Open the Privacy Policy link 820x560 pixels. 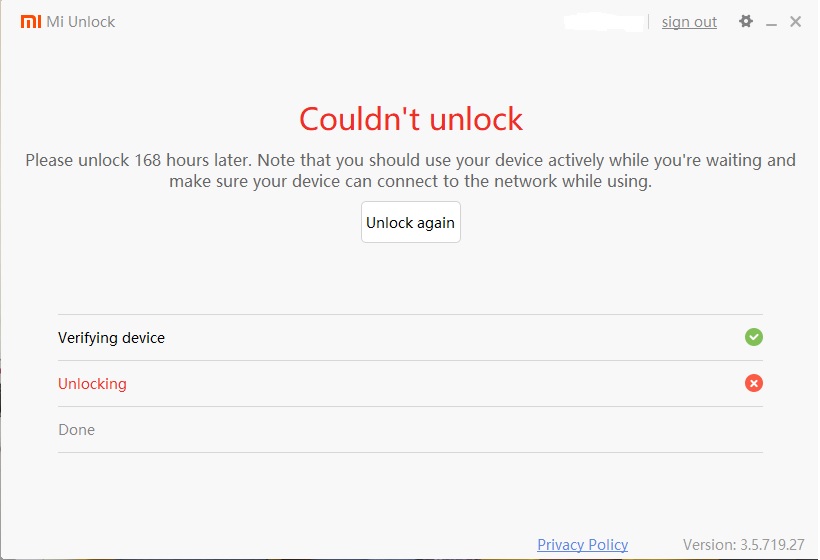(582, 545)
